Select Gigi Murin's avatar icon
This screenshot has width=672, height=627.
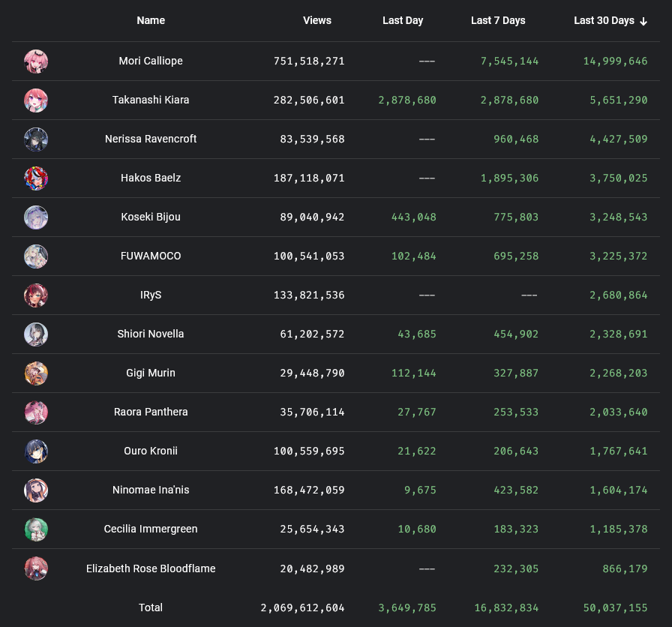[36, 373]
